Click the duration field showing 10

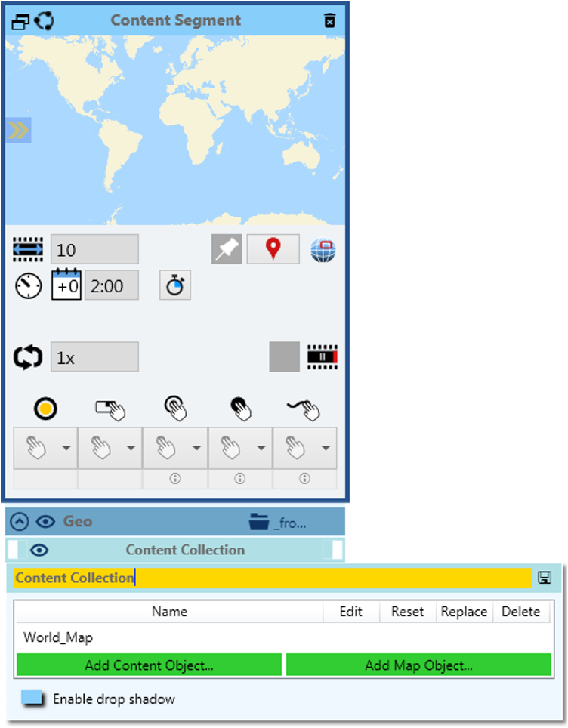point(94,250)
